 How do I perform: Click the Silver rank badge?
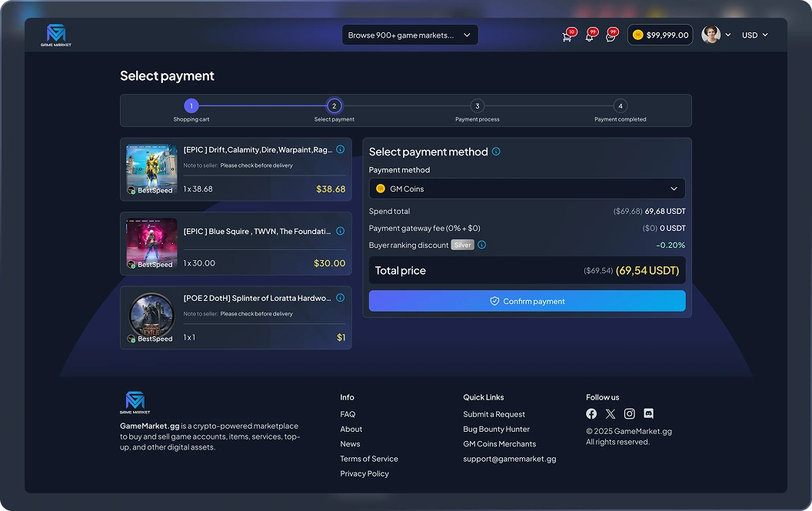[x=462, y=245]
